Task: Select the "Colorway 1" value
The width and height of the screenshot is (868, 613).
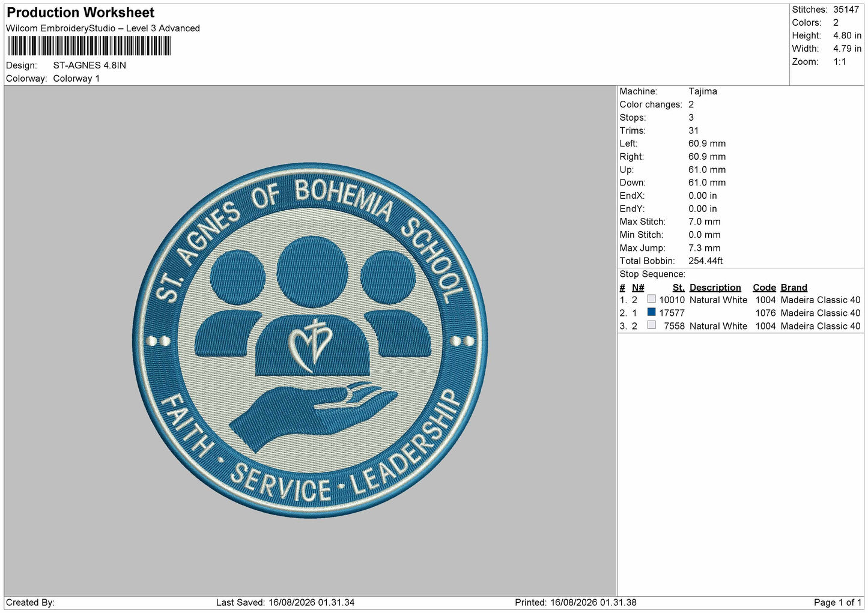Action: pos(76,79)
